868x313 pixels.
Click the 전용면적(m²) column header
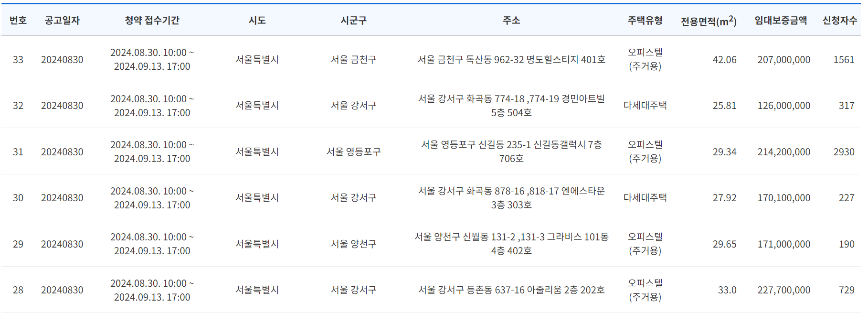click(x=709, y=21)
